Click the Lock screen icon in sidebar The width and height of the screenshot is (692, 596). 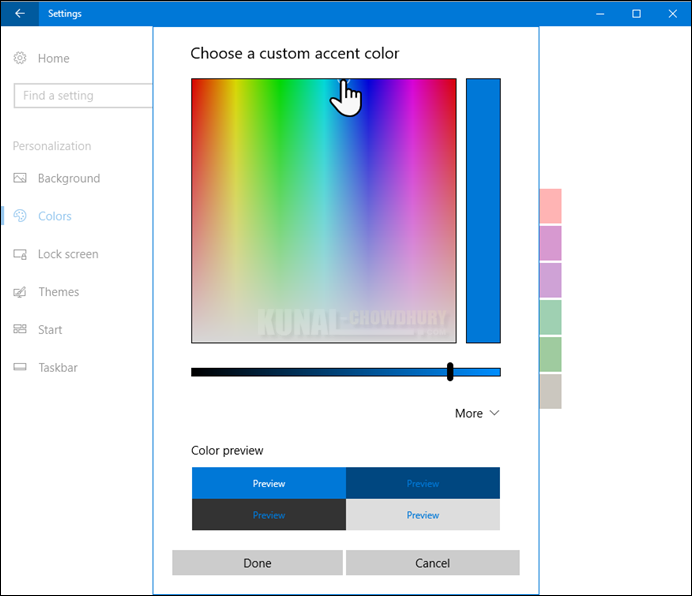click(x=20, y=254)
